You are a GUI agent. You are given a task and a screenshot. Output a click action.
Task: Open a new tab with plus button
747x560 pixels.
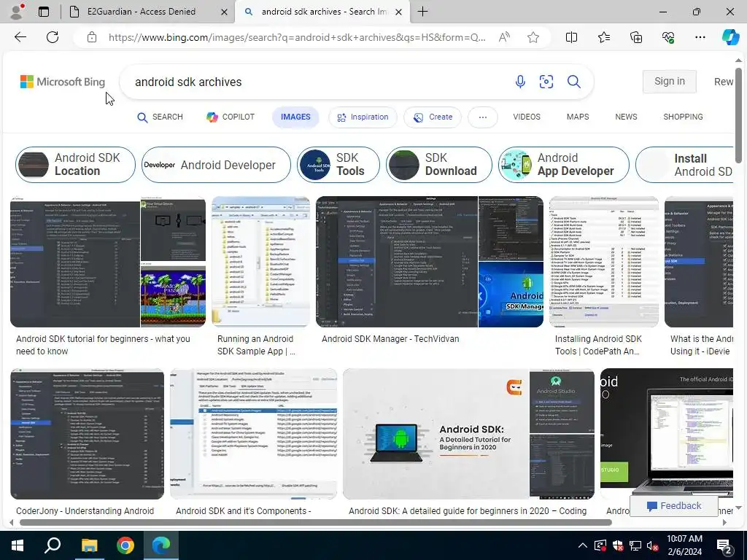[422, 12]
